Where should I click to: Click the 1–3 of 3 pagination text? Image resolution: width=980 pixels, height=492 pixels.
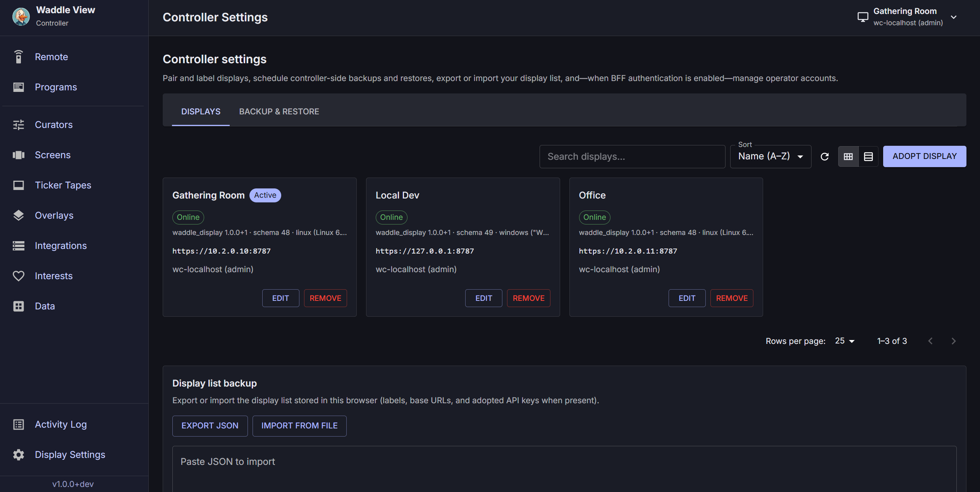click(892, 341)
